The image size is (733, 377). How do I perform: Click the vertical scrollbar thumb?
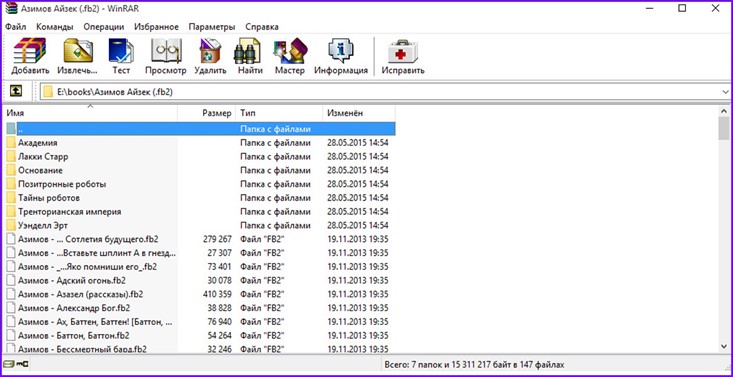point(724,128)
